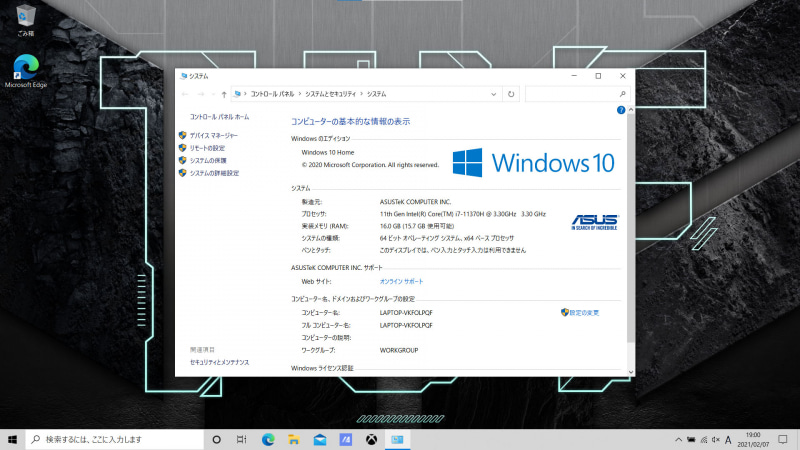Open Microsoft Edge desktop shortcut

pos(26,71)
